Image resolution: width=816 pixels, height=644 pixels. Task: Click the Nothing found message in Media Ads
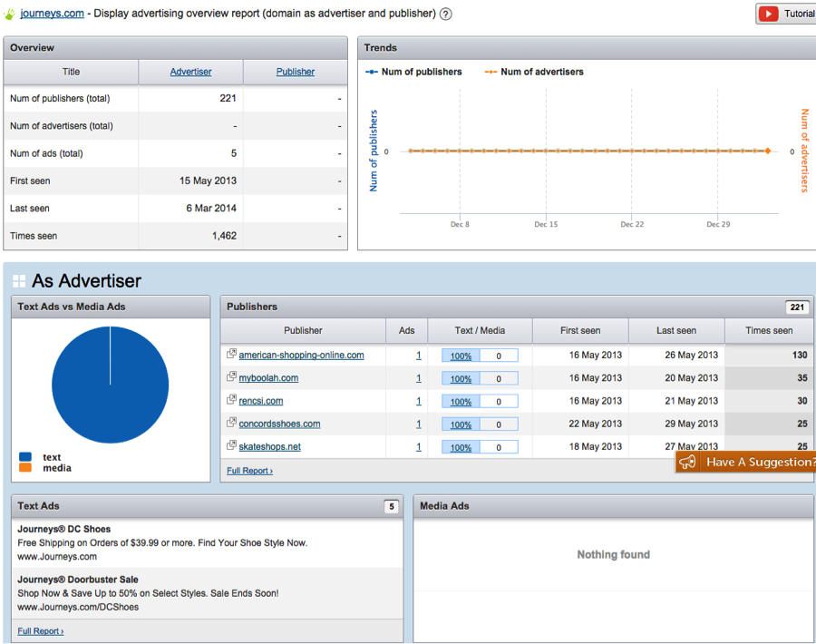click(613, 554)
